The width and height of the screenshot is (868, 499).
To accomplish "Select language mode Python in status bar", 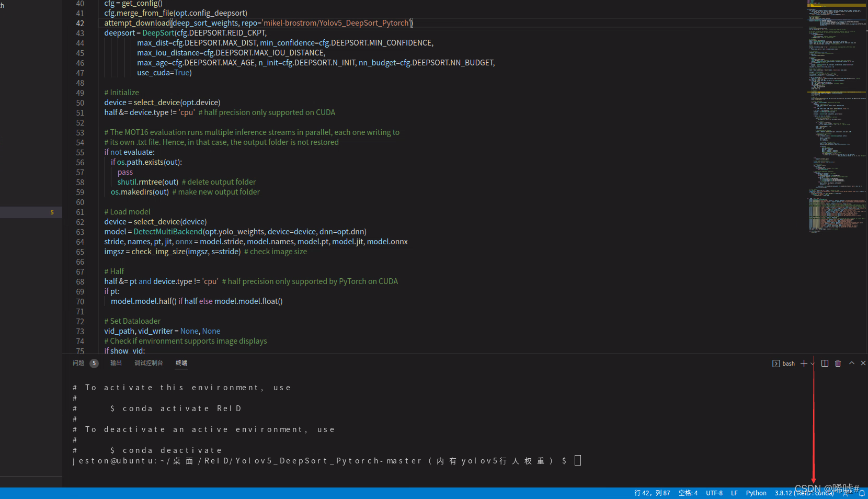I will (756, 493).
